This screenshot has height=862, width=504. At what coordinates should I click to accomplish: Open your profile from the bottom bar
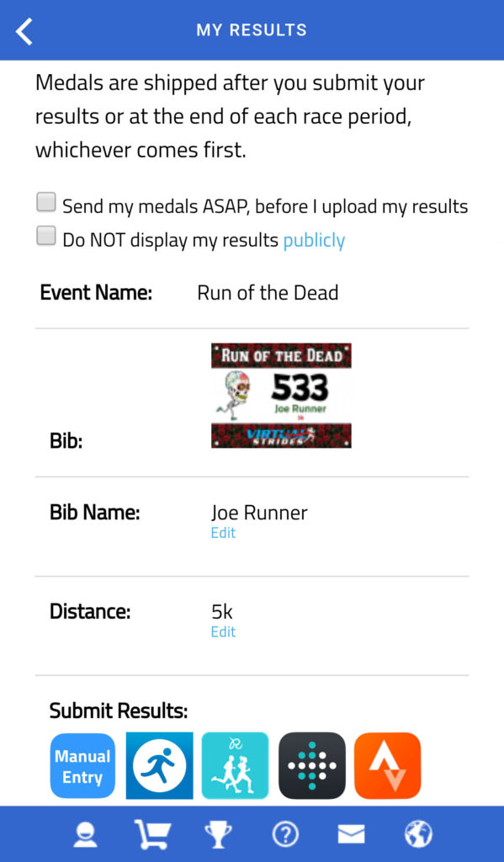[x=85, y=833]
